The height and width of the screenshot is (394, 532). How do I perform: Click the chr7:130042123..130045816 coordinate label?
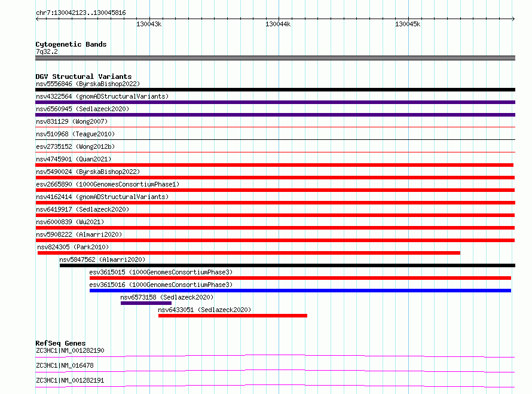81,13
